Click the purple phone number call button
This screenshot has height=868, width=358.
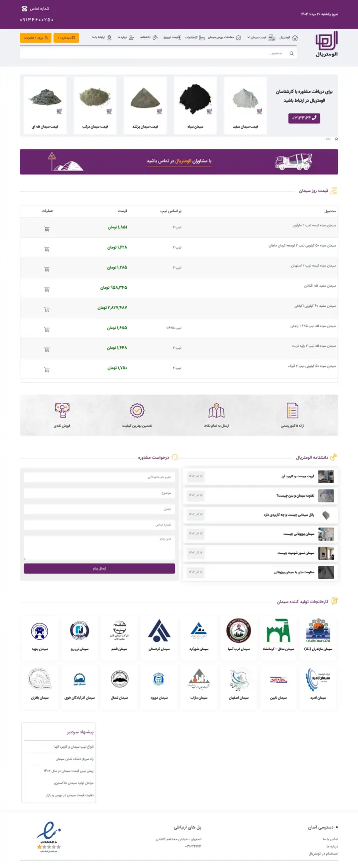(x=304, y=118)
